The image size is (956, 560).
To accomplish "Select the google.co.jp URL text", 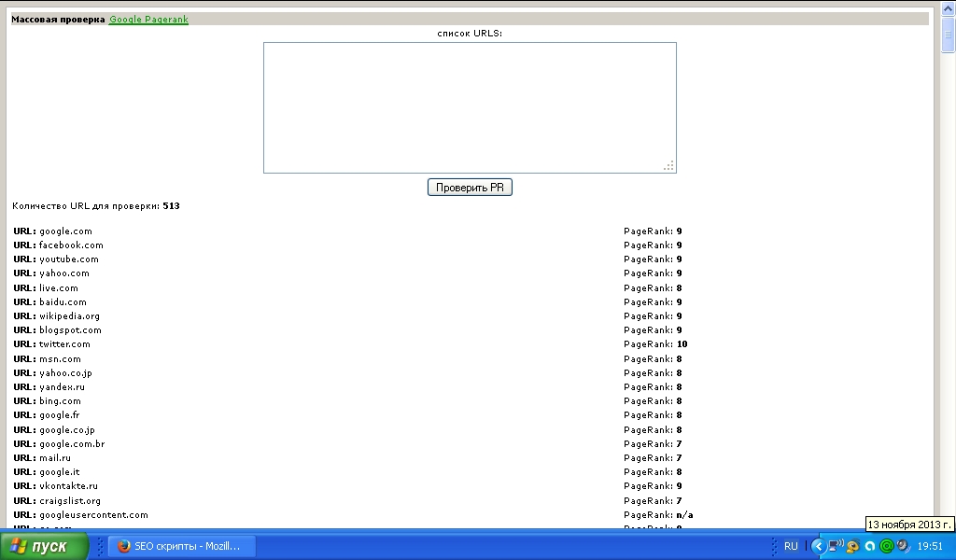I will [67, 429].
